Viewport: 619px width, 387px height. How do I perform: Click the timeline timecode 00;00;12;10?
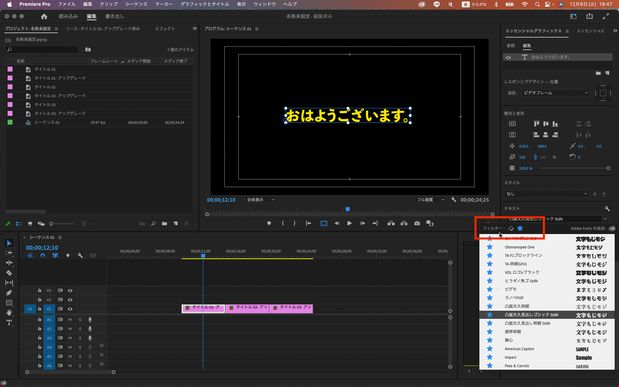tap(42, 248)
